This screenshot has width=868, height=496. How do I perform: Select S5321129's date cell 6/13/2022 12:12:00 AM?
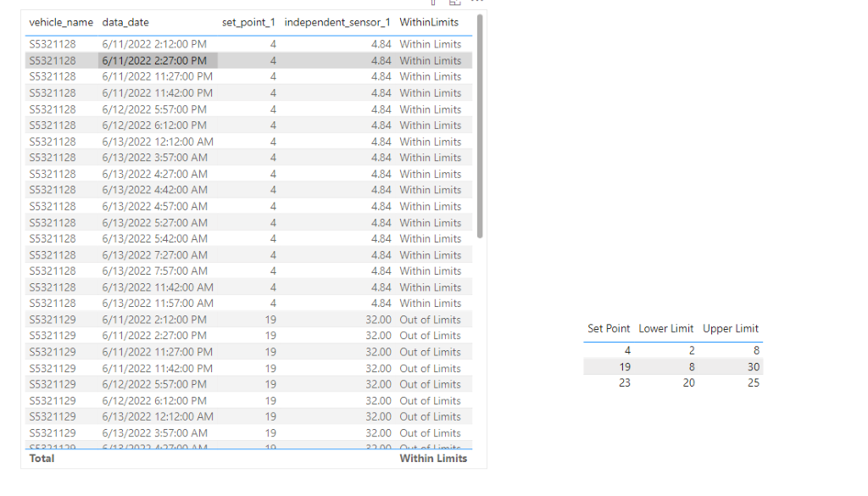tap(158, 417)
